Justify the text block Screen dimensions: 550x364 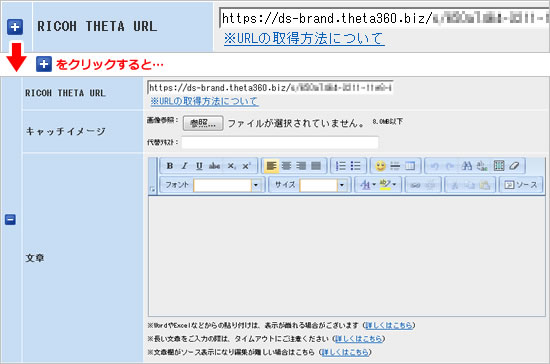(316, 166)
